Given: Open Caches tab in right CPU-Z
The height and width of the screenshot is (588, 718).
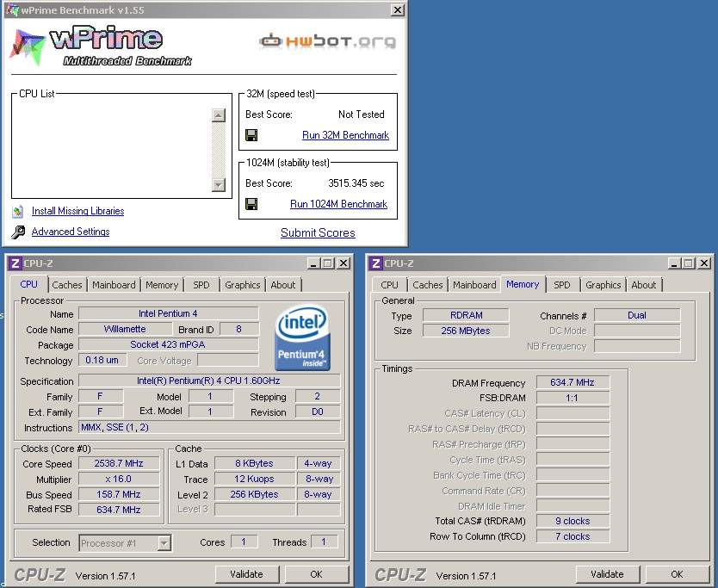Looking at the screenshot, I should [x=428, y=285].
